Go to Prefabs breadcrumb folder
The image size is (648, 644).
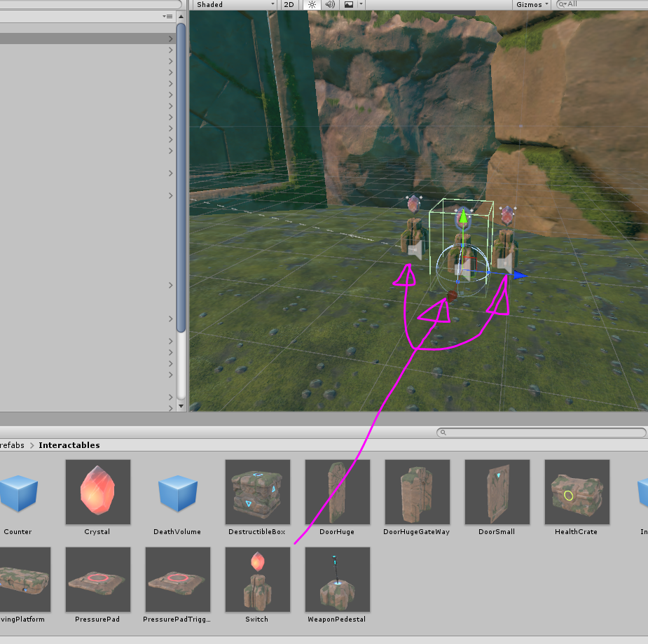(12, 445)
